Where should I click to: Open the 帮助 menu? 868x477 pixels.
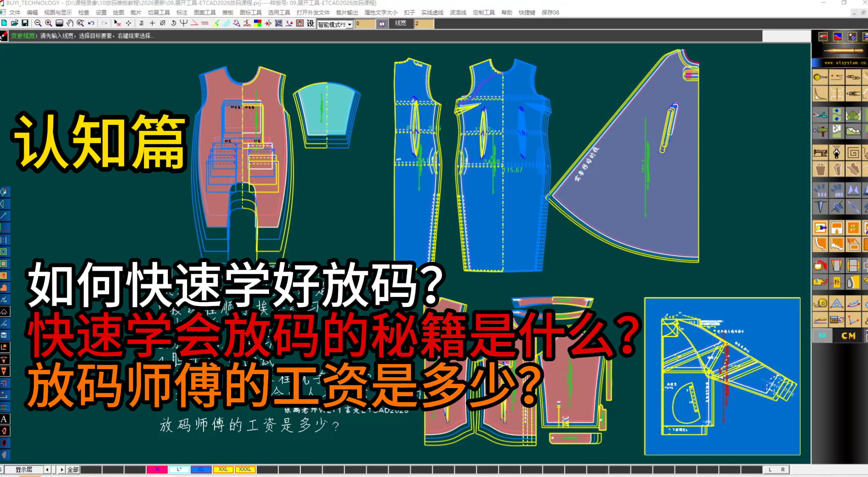(x=507, y=12)
